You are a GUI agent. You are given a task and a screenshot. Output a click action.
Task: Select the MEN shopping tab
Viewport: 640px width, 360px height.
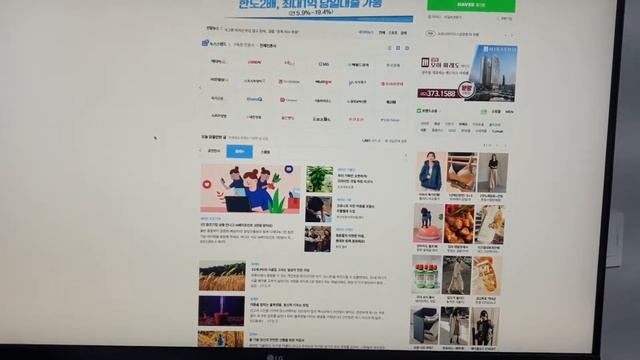509,112
